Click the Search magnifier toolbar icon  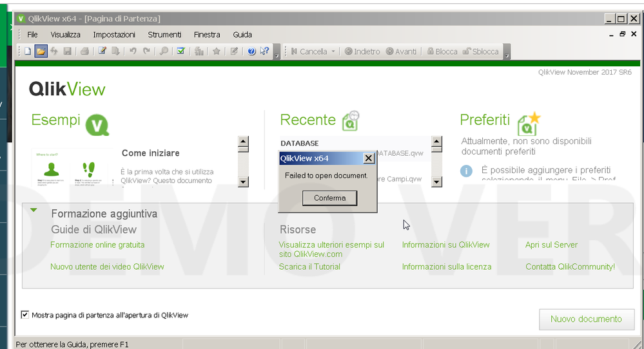[164, 52]
